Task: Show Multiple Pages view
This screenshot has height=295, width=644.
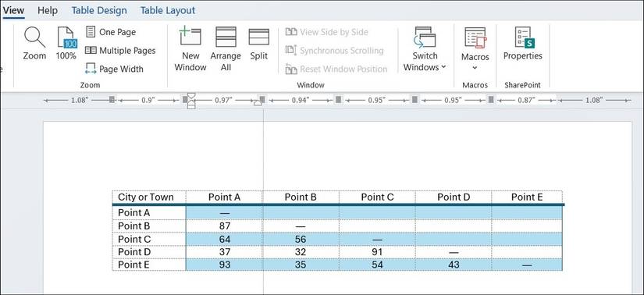Action: point(120,51)
